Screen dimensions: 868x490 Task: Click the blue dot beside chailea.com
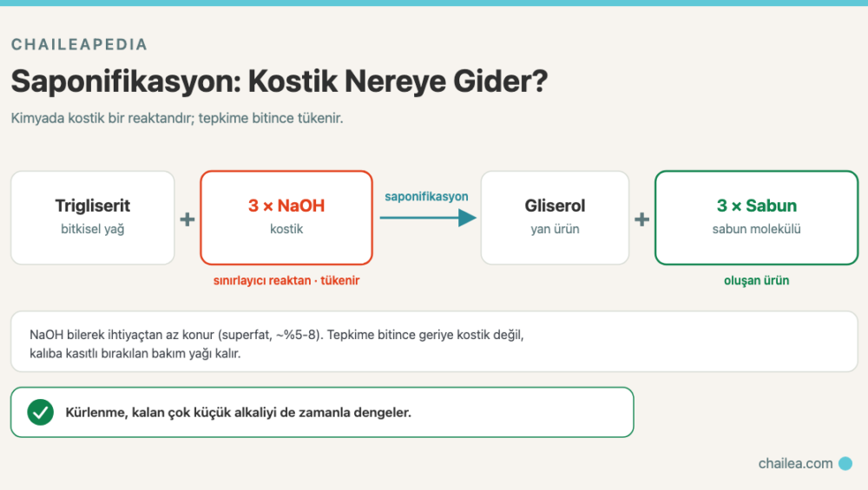pos(845,463)
